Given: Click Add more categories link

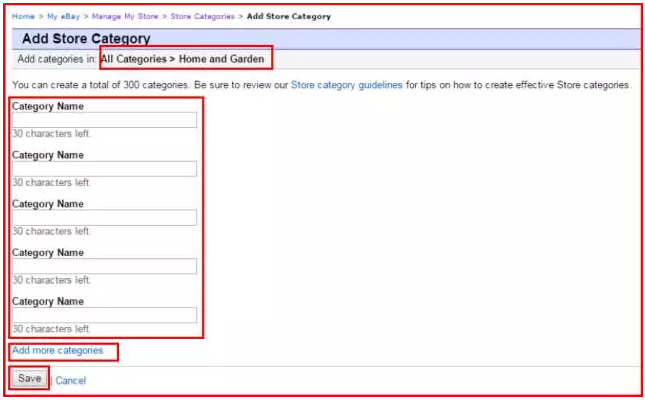Looking at the screenshot, I should 57,351.
